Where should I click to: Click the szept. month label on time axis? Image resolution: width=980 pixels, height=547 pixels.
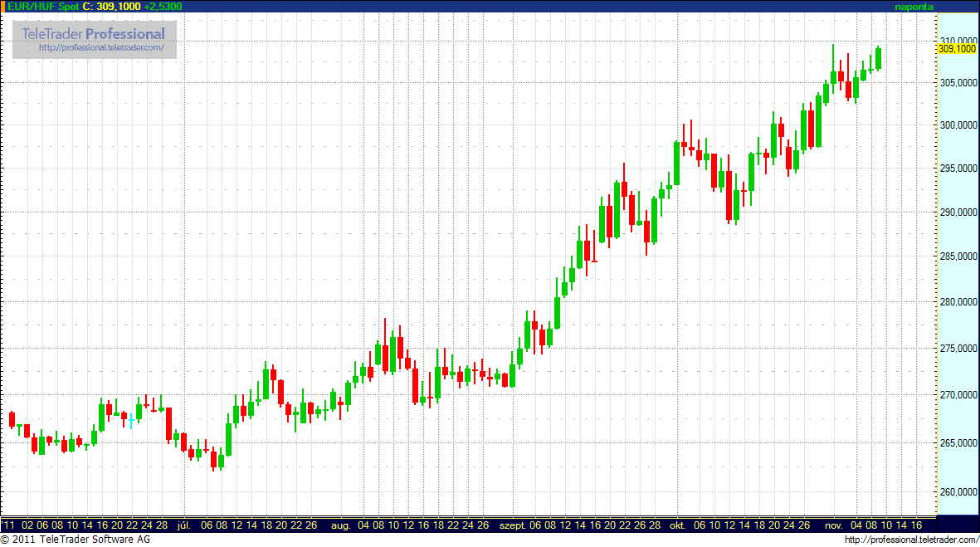(x=513, y=525)
